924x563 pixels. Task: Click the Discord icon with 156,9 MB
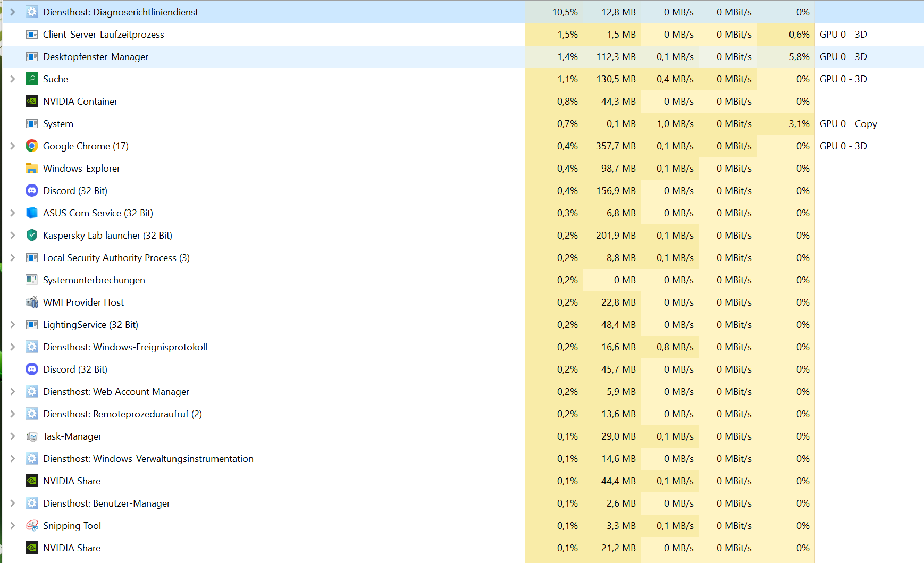point(32,190)
